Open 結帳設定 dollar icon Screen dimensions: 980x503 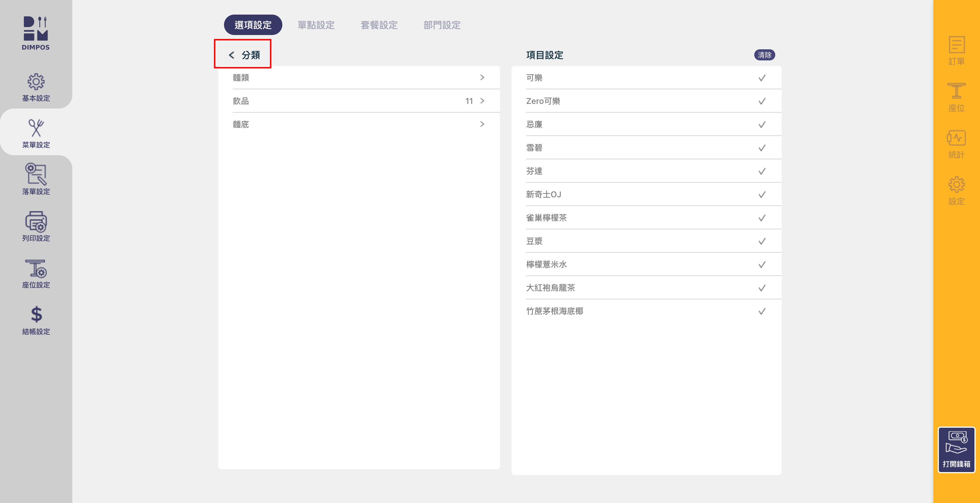coord(36,320)
